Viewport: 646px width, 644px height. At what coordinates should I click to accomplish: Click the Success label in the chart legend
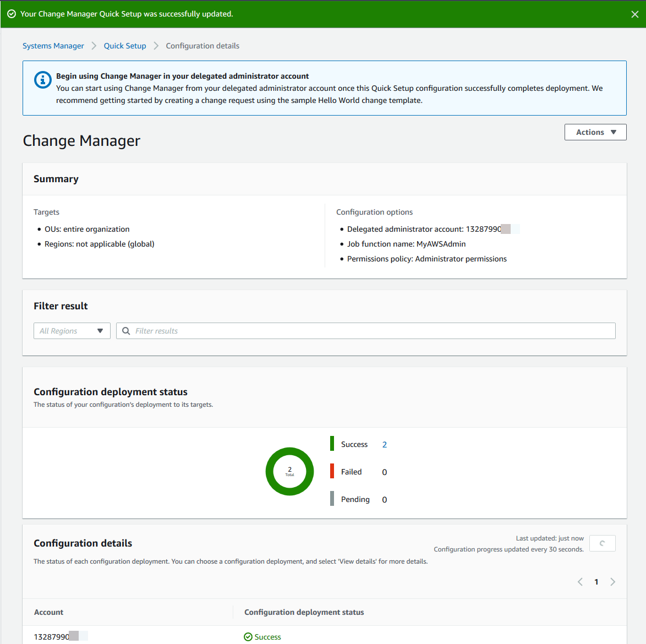354,444
